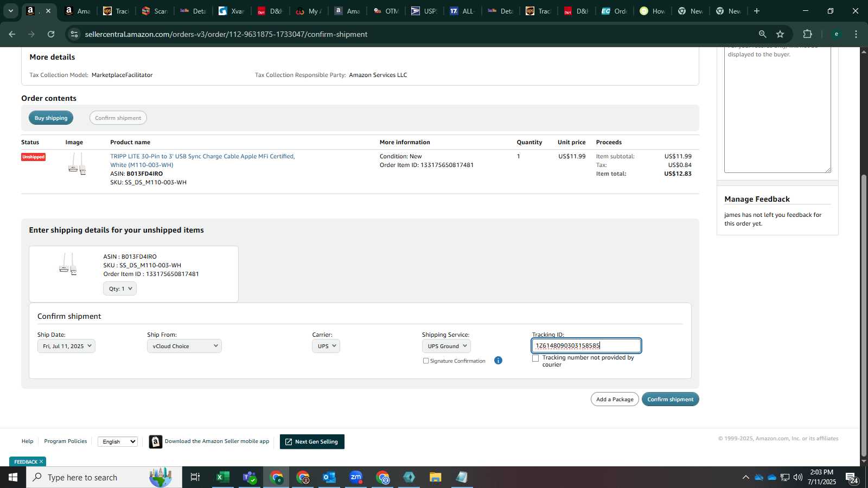The width and height of the screenshot is (868, 488).
Task: Open the Ship From vCloud Choice dropdown
Action: pos(184,346)
